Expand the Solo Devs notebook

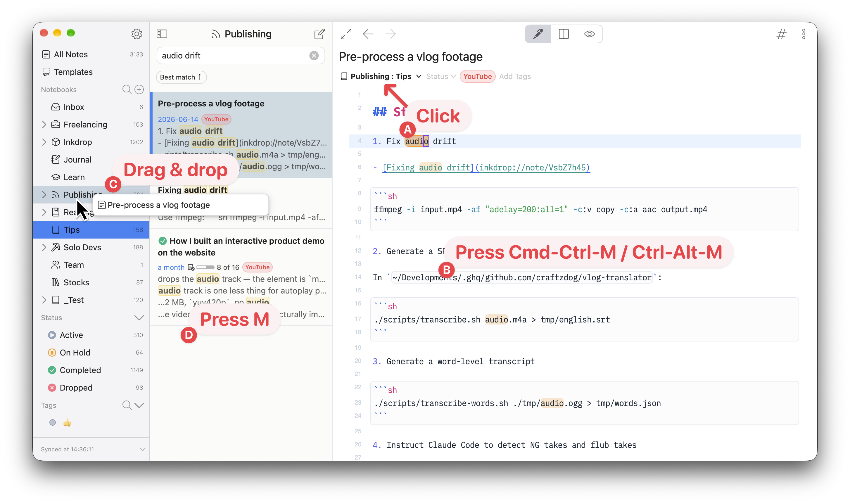pos(44,247)
